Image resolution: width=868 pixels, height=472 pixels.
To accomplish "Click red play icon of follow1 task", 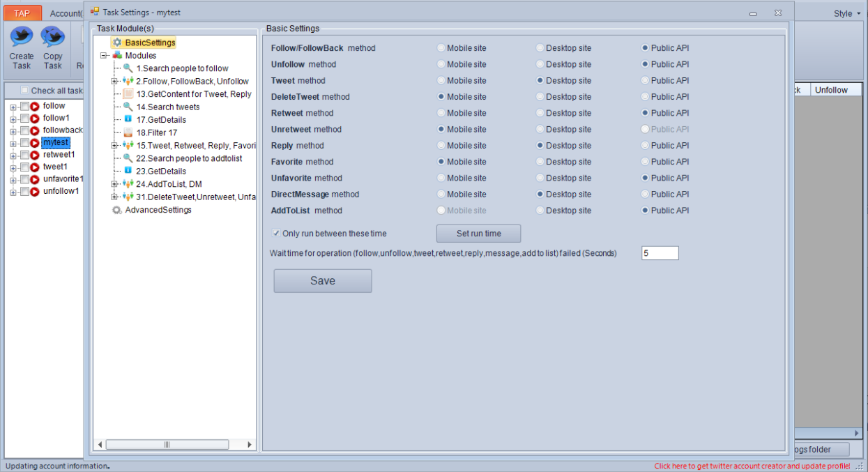I will click(x=35, y=119).
